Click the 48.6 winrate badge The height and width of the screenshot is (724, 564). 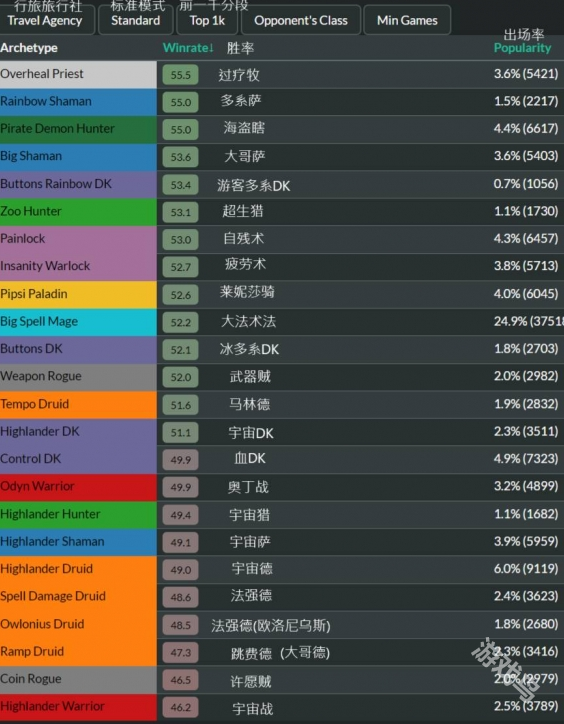pyautogui.click(x=181, y=597)
